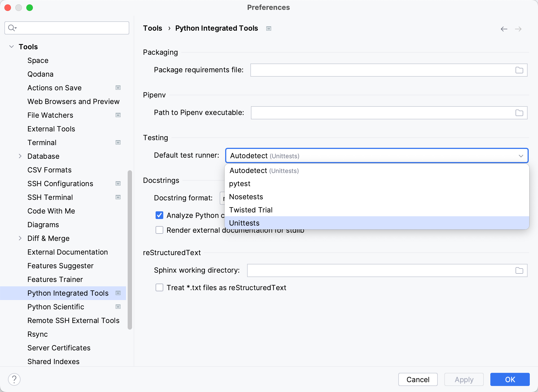
Task: Select Diagrams
Action: click(x=43, y=224)
